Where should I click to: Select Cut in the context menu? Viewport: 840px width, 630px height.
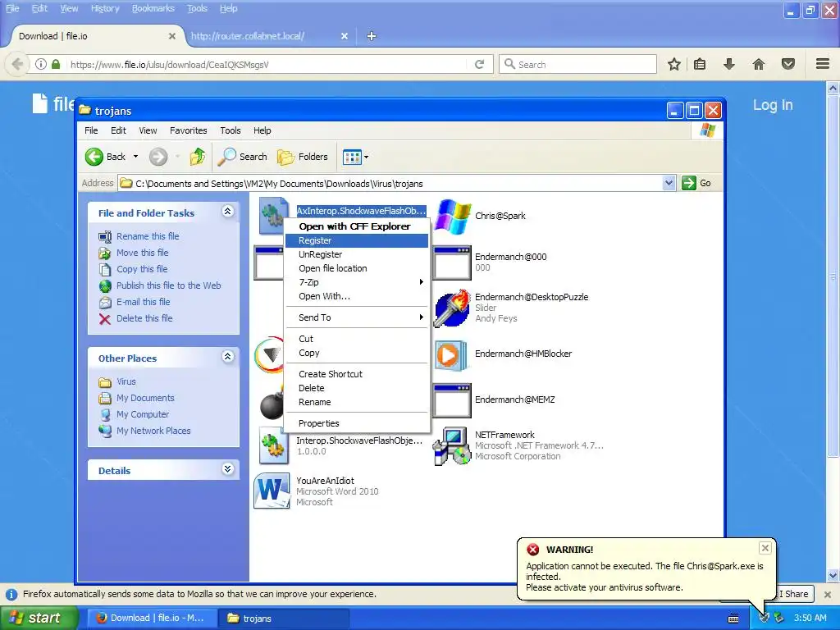356,339
